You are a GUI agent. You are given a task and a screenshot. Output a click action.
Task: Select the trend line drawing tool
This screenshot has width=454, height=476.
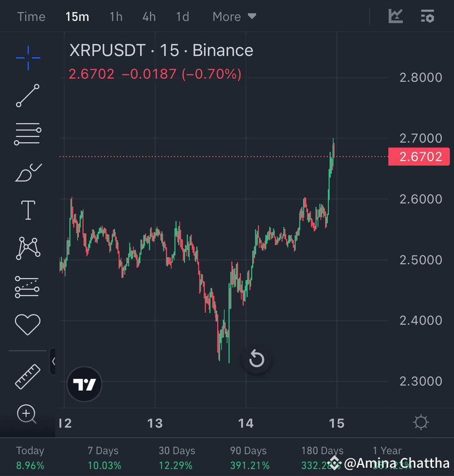(27, 96)
